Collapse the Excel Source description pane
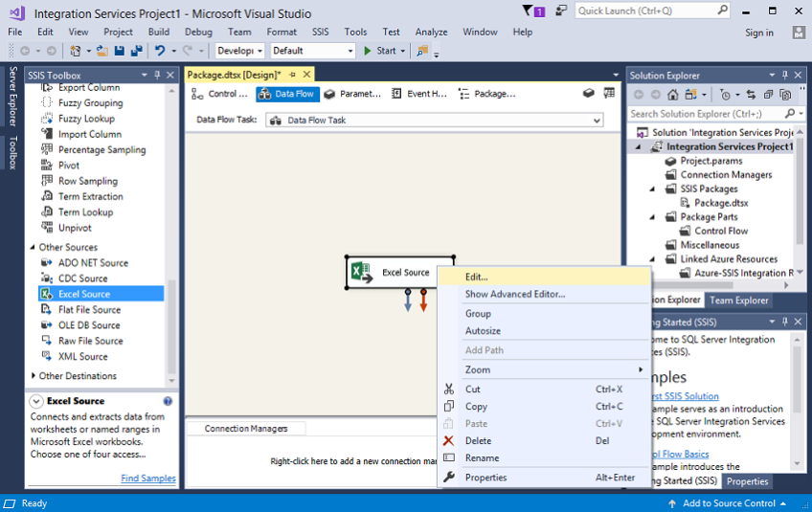 coord(36,401)
